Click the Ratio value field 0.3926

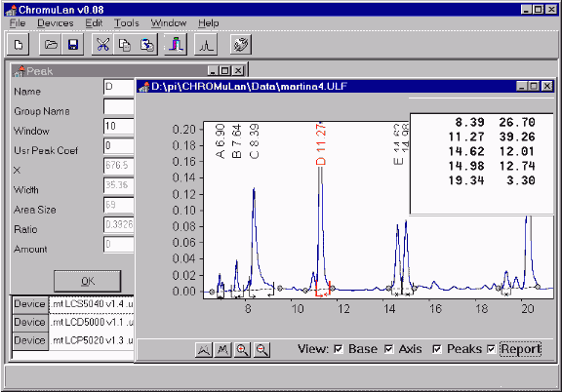click(x=119, y=225)
